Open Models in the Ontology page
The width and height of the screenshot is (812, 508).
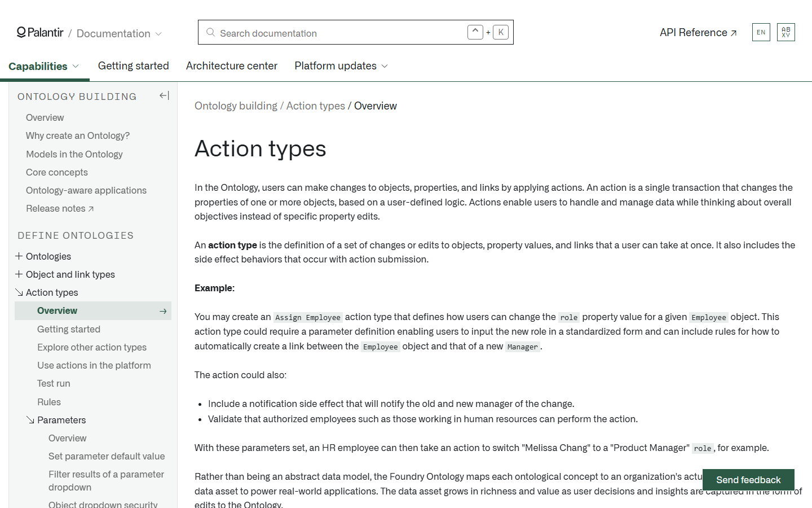[74, 154]
